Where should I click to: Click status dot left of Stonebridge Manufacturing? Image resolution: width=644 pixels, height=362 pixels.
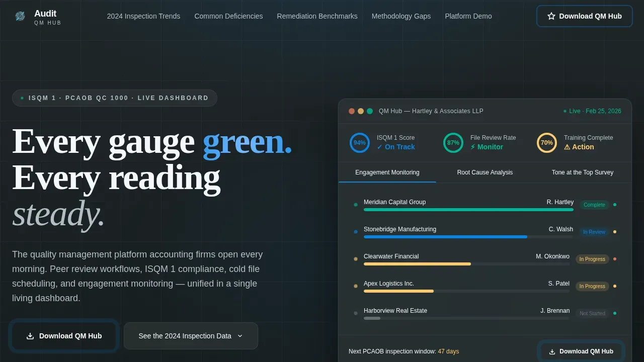pos(356,232)
